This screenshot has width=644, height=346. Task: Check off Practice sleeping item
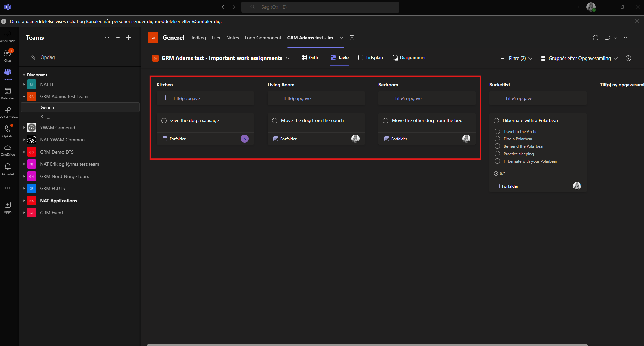point(497,154)
